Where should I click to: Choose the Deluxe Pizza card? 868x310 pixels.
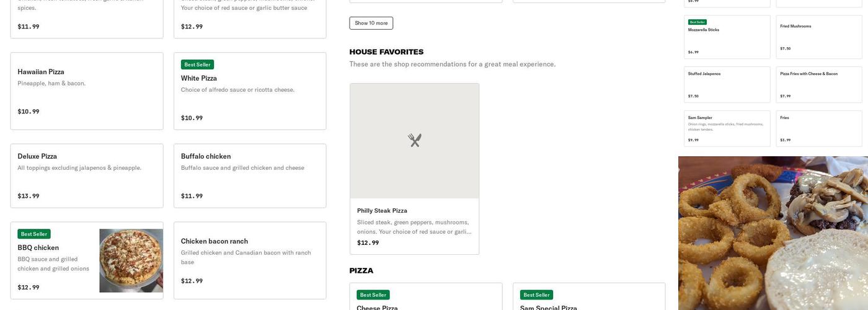87,175
